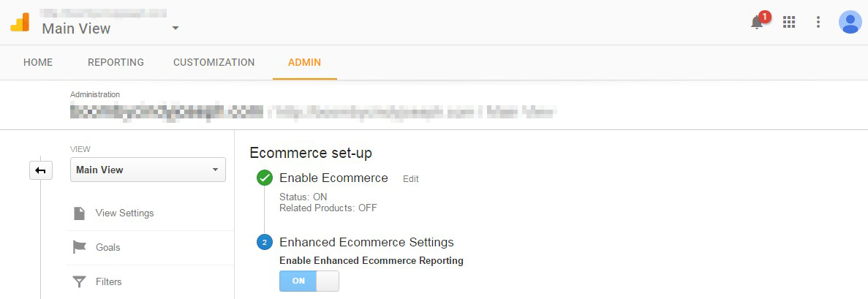Click the Google Analytics logo icon
Screen dimensions: 868x299
(x=20, y=22)
